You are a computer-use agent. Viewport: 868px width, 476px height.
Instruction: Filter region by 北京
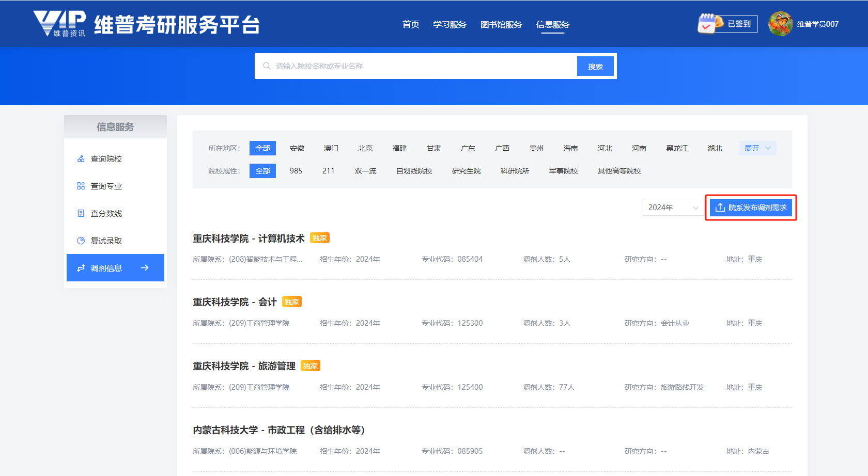pos(365,148)
